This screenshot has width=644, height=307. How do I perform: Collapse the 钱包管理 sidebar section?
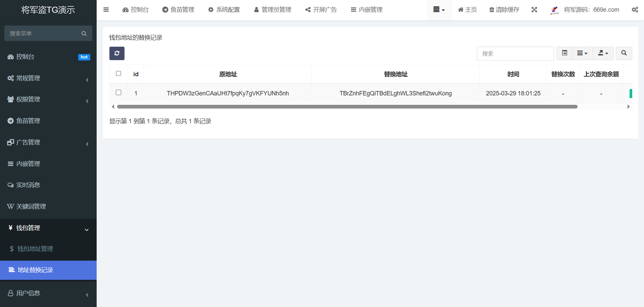[x=28, y=228]
